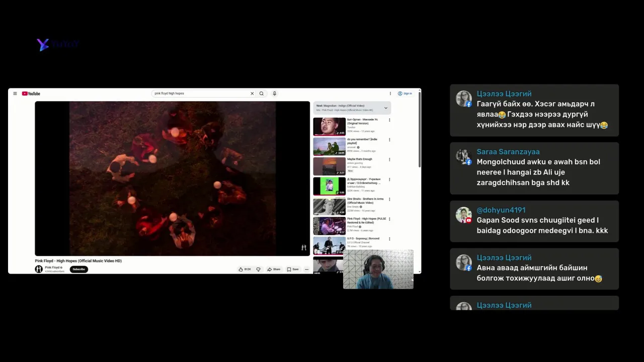Click the 'Saraa Saranzayaa' chat username
The height and width of the screenshot is (362, 644).
pyautogui.click(x=508, y=152)
